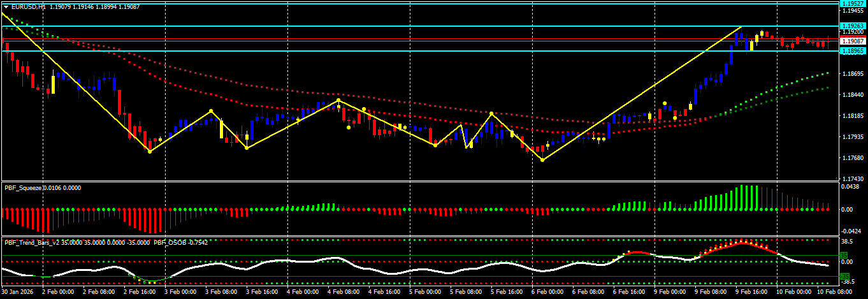This screenshot has width=868, height=299.
Task: Click the 1.17680 price scale value
Action: click(853, 158)
